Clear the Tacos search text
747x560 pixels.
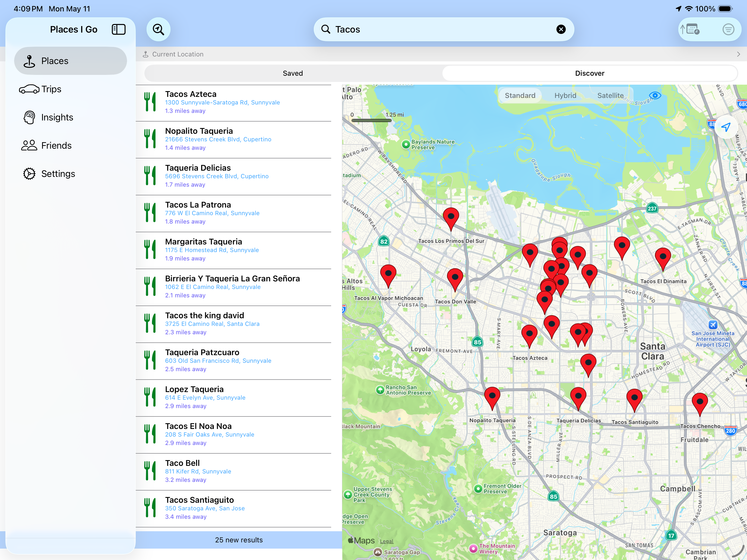point(561,29)
